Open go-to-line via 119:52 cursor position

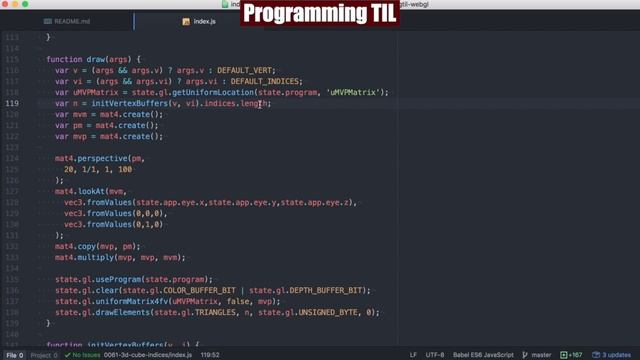point(210,355)
